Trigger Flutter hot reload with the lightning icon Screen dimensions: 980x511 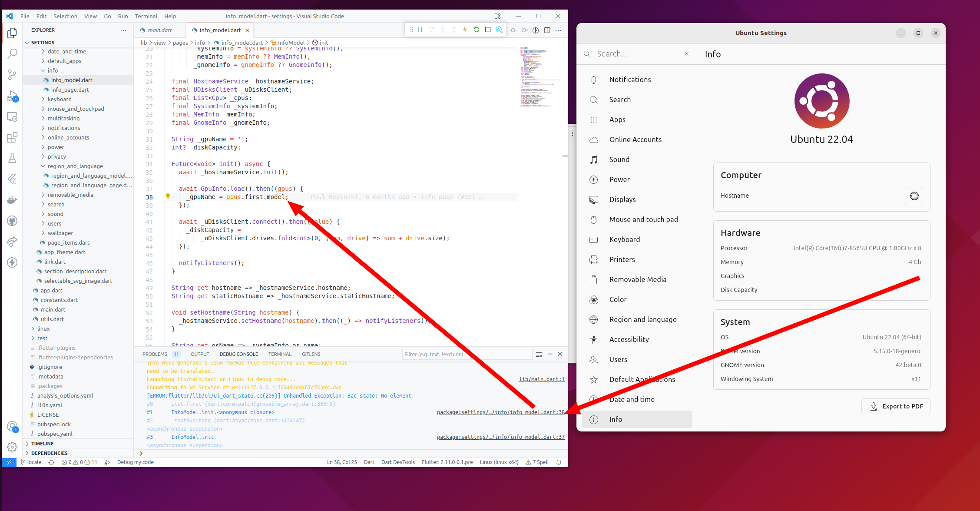coord(464,30)
